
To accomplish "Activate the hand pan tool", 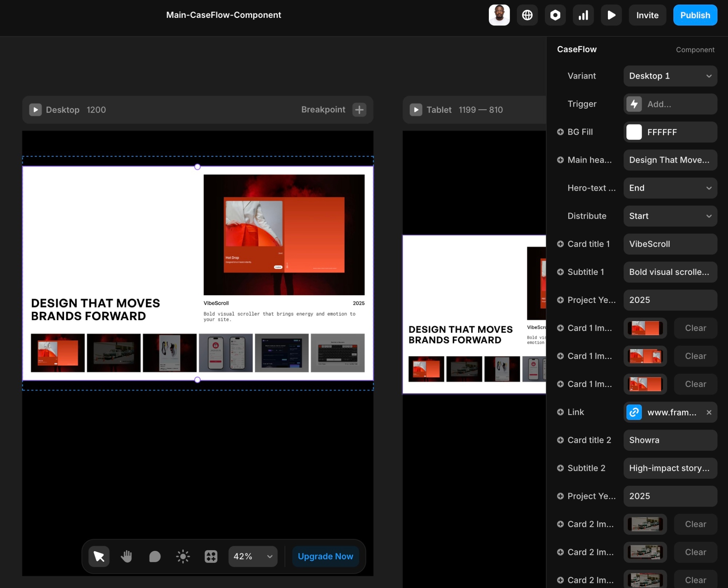I will coord(126,556).
